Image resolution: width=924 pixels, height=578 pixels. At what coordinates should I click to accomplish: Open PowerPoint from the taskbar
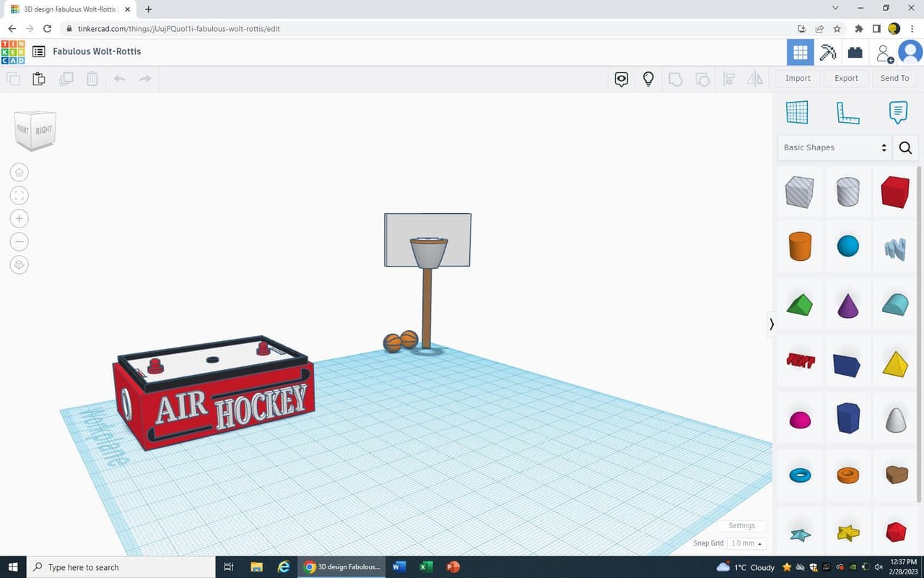tap(453, 567)
